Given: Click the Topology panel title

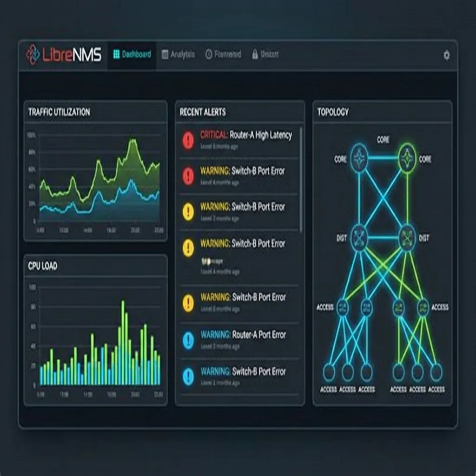Looking at the screenshot, I should point(333,112).
